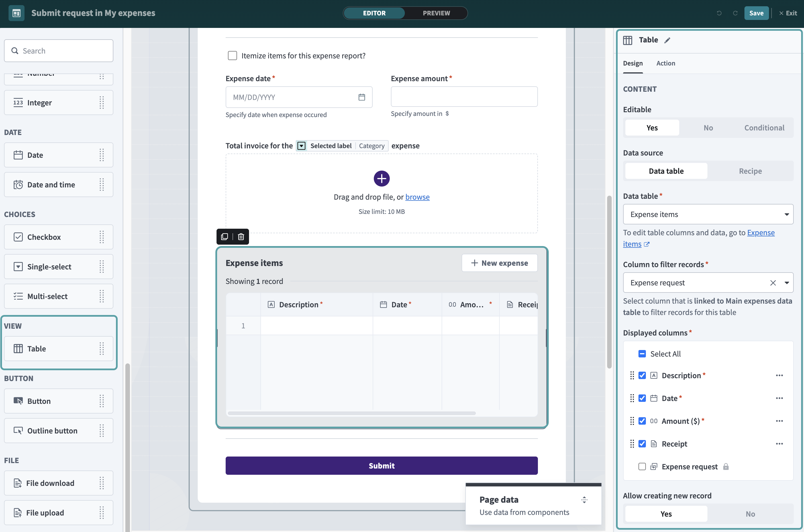Viewport: 804px width, 532px height.
Task: Click the duplicate component icon above table
Action: click(224, 236)
